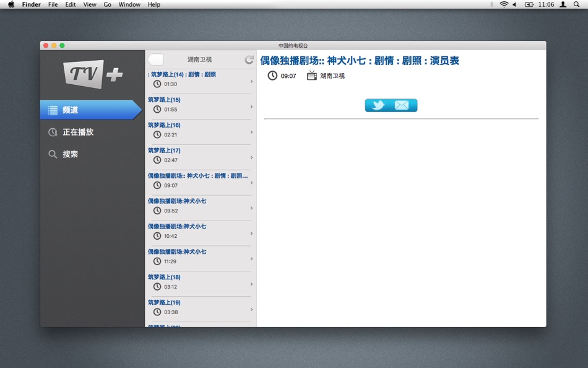Expand chevron on the 11:29 row
The height and width of the screenshot is (368, 588).
click(252, 259)
